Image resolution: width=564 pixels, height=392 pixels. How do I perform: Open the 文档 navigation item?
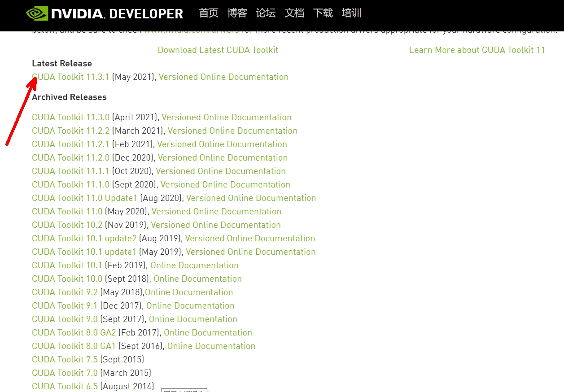click(x=294, y=13)
